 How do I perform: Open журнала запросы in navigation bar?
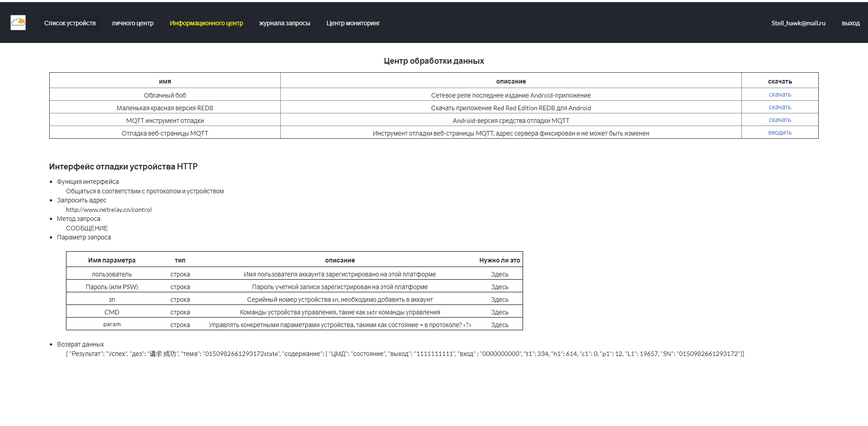tap(284, 23)
